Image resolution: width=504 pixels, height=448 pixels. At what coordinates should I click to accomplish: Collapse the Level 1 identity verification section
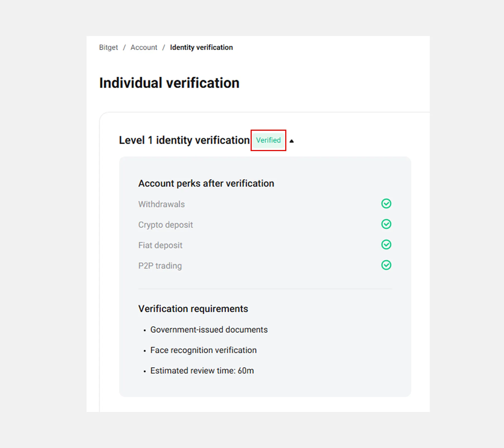[292, 141]
